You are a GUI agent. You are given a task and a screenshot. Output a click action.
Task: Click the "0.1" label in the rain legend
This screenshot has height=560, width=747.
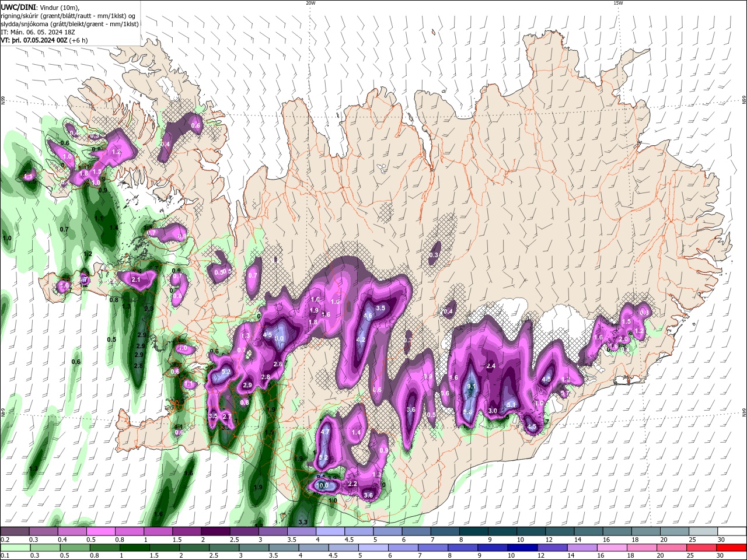click(5, 556)
